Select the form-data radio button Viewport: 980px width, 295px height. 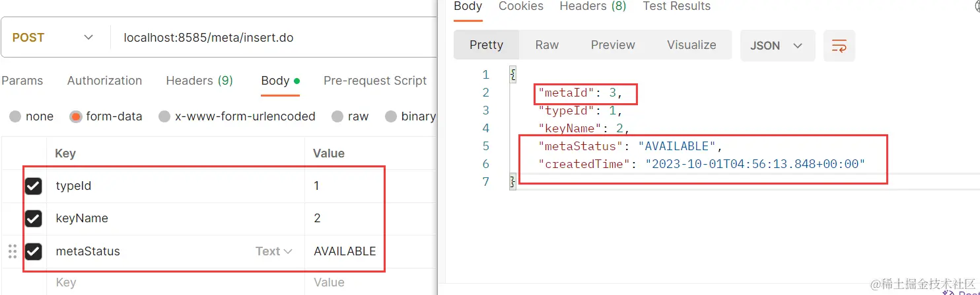click(76, 116)
